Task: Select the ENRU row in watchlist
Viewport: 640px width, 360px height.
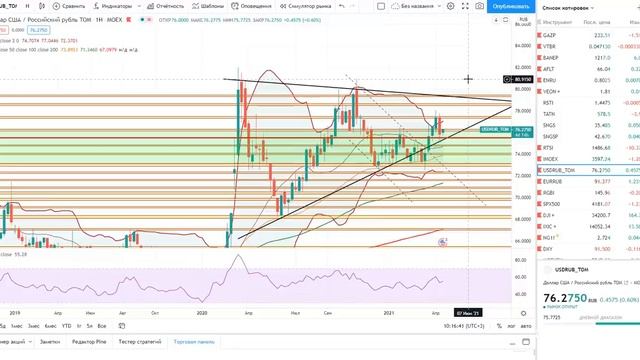Action: [589, 80]
